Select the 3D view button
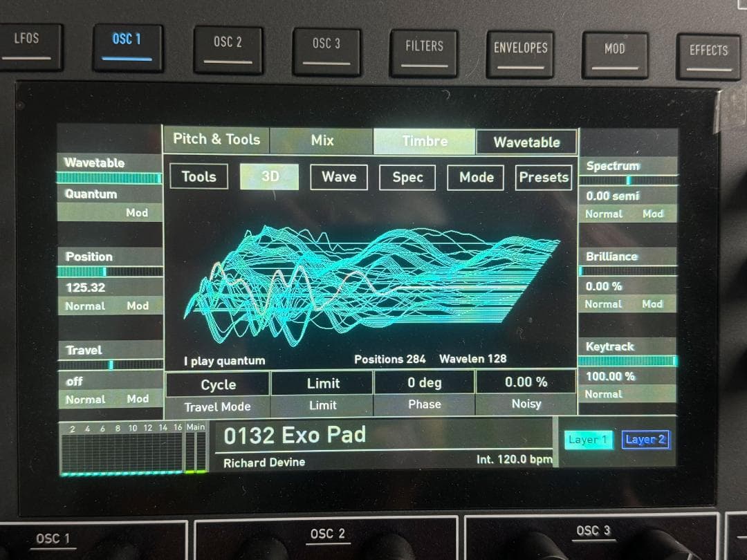Image resolution: width=747 pixels, height=560 pixels. coord(270,176)
